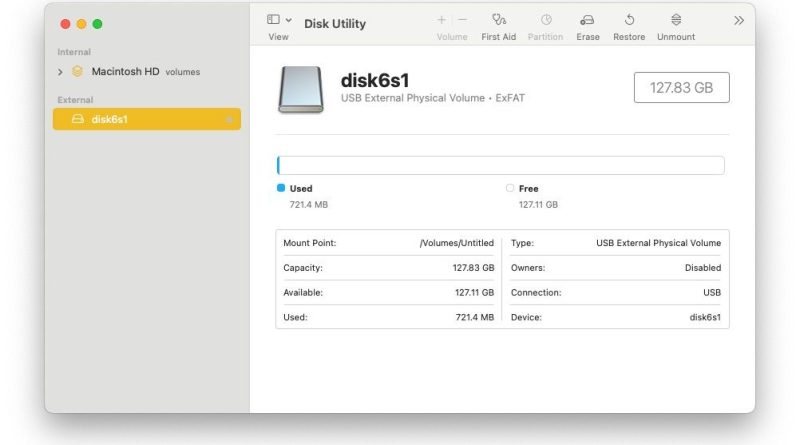Viewport: 800px width, 445px height.
Task: Open the View sidebar options icon
Action: (x=273, y=19)
